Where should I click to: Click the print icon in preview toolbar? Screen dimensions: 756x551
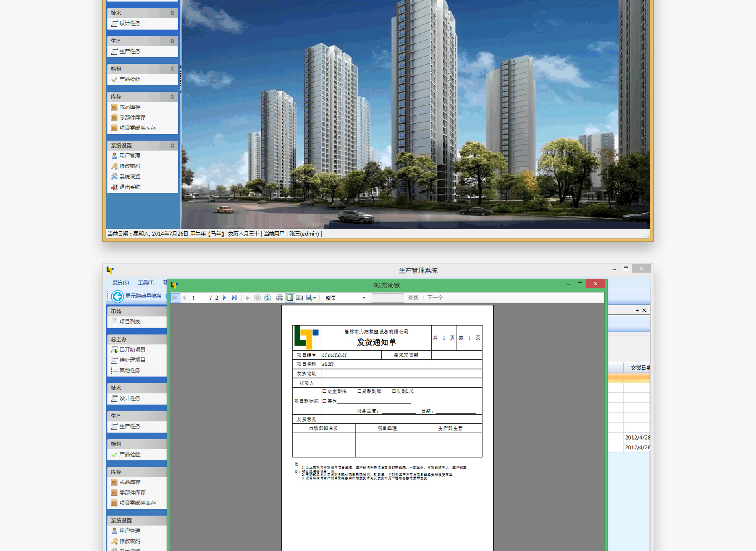tap(280, 298)
